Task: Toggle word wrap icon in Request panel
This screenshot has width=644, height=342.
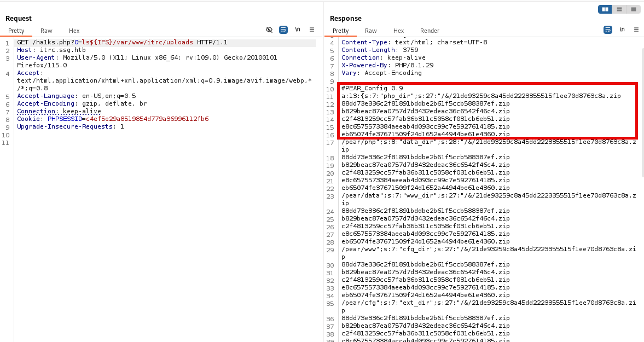Action: tap(283, 30)
